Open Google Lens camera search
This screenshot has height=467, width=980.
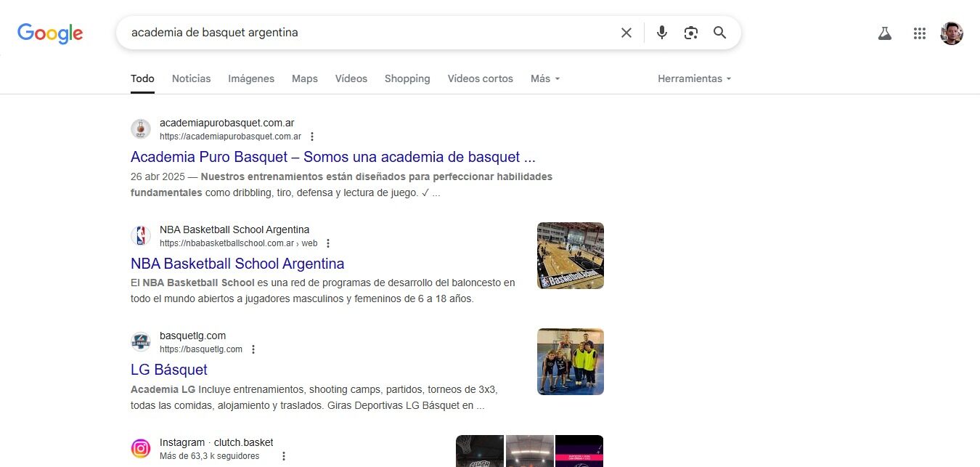coord(691,33)
